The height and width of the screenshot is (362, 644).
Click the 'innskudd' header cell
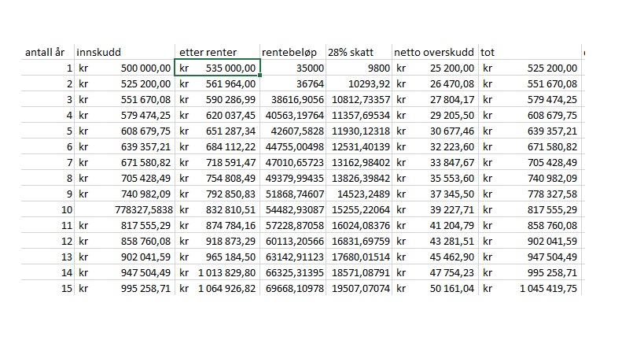click(124, 52)
